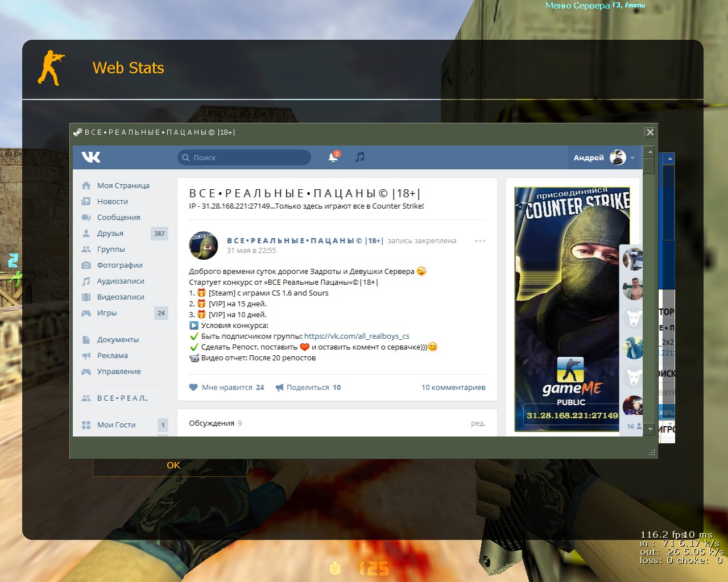Click the note icon beside Аудиозаписи

pyautogui.click(x=86, y=281)
